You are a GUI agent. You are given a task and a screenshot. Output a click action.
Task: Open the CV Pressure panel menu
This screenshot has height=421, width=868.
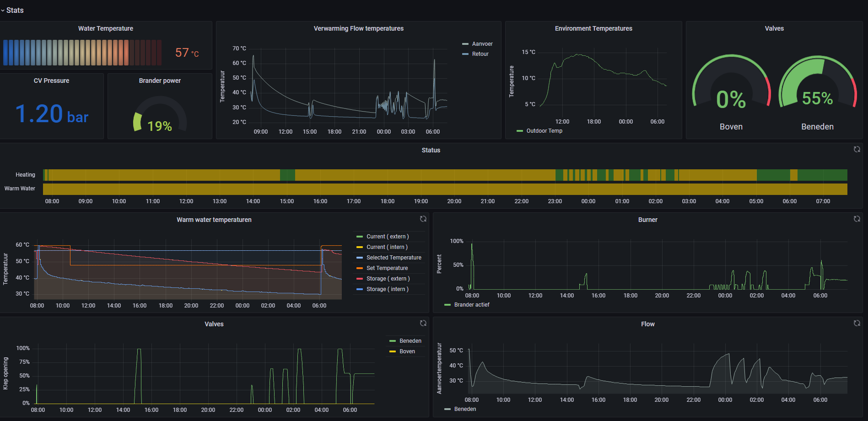(x=51, y=81)
